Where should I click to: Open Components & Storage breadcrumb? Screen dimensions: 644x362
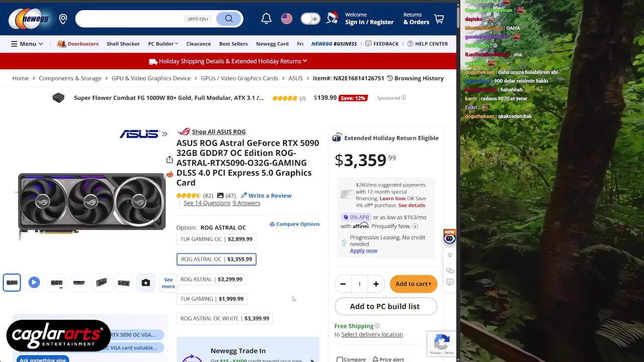click(70, 78)
